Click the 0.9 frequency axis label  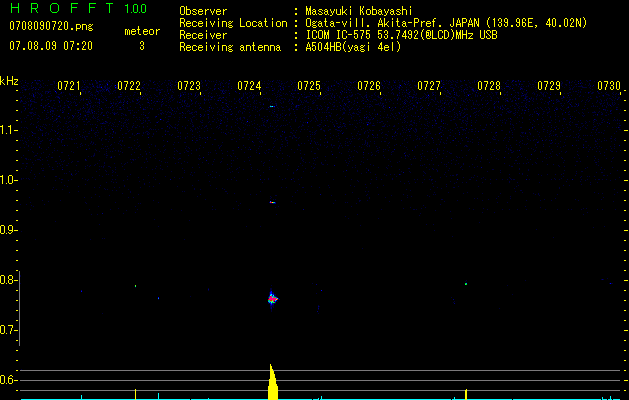point(8,230)
